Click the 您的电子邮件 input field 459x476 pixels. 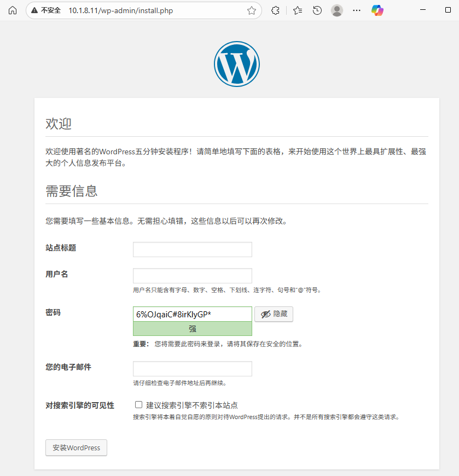coord(193,369)
